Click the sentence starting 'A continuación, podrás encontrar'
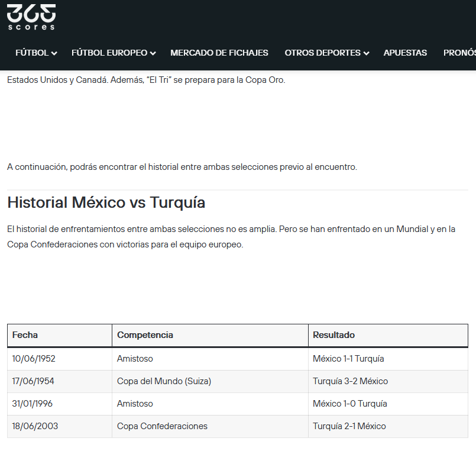476x454 pixels. tap(182, 167)
